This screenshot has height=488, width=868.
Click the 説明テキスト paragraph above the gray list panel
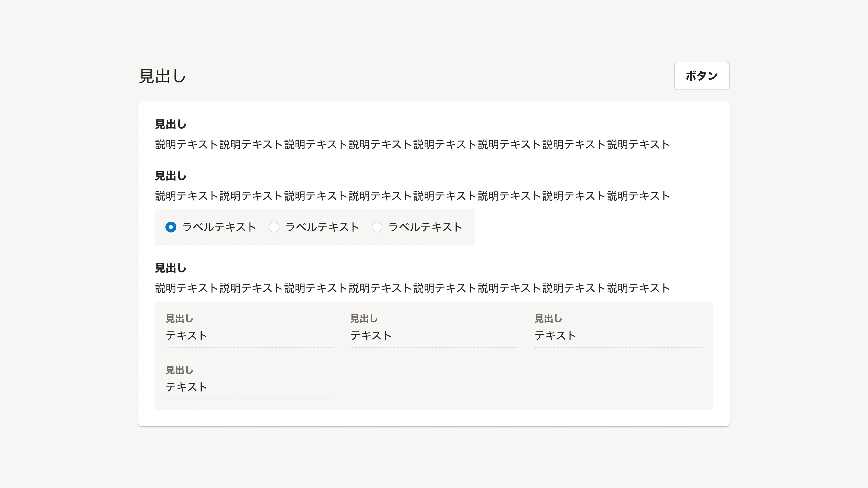[x=412, y=288]
